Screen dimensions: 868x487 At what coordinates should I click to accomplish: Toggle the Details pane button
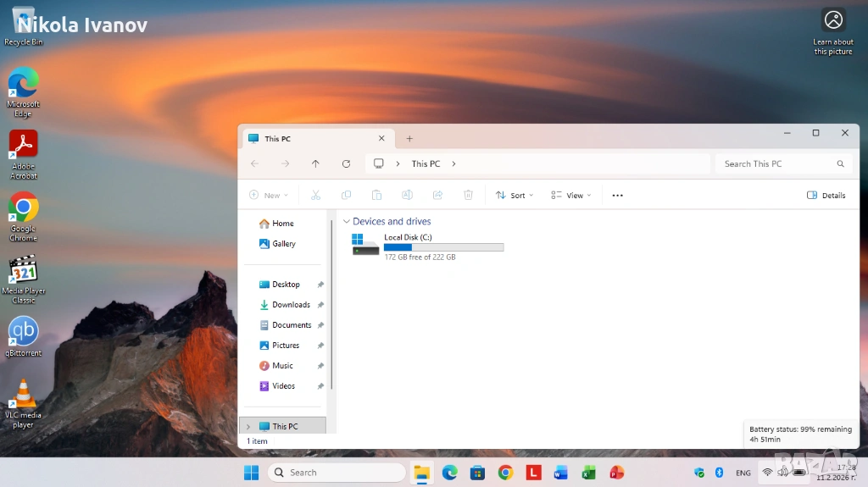tap(826, 196)
